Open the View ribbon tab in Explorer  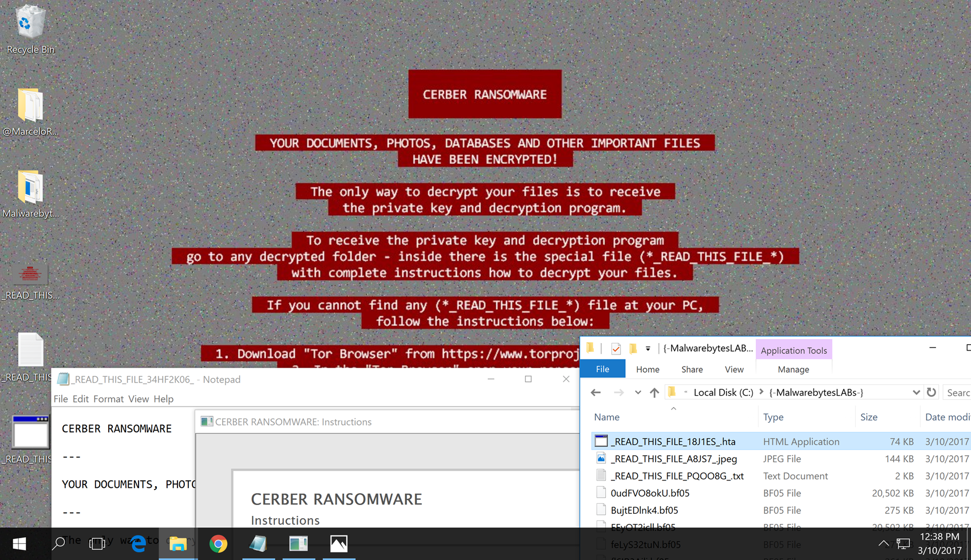[734, 369]
